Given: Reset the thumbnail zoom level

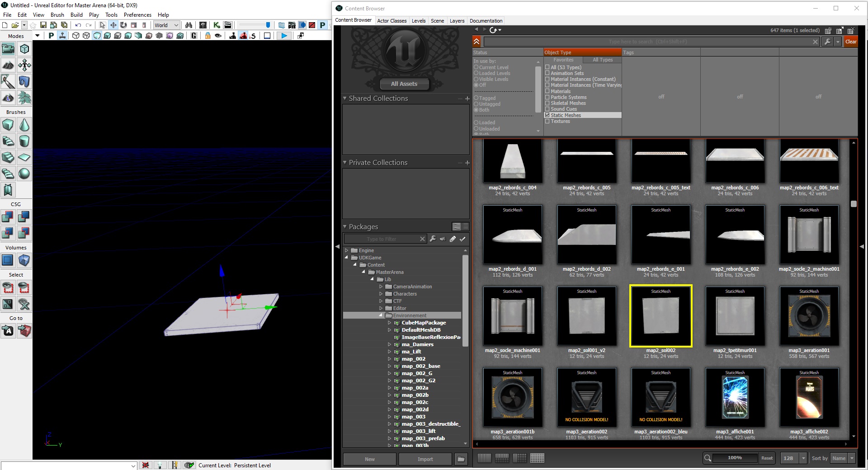Looking at the screenshot, I should [x=767, y=458].
